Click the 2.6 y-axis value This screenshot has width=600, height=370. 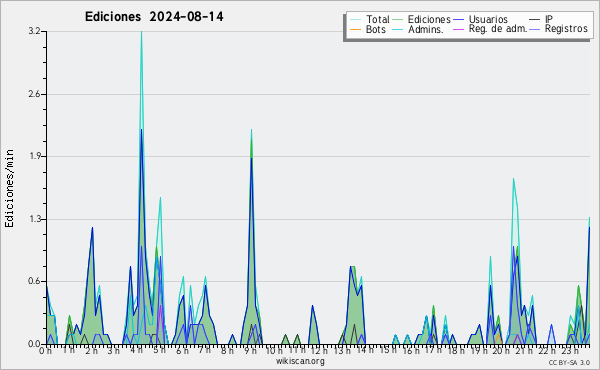click(34, 94)
